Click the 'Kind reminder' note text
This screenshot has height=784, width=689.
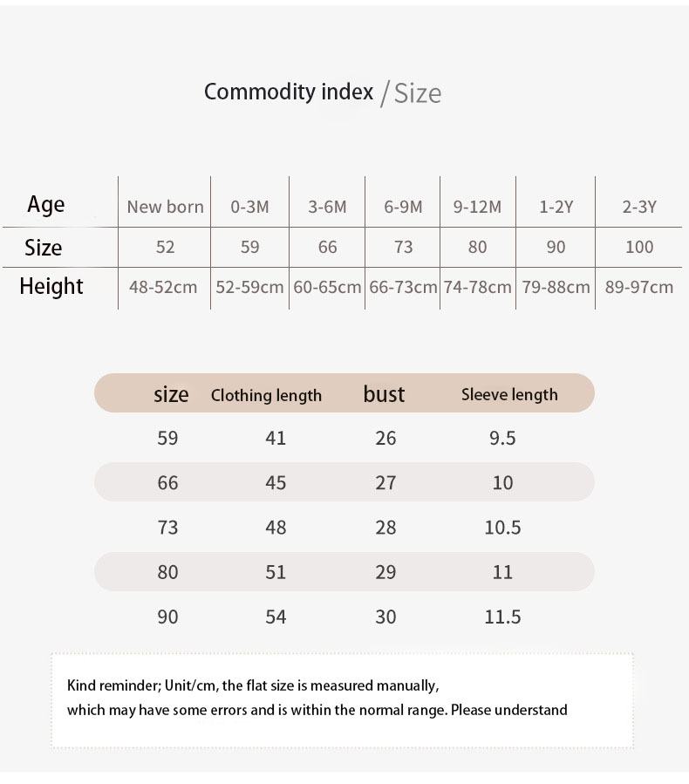click(x=253, y=685)
